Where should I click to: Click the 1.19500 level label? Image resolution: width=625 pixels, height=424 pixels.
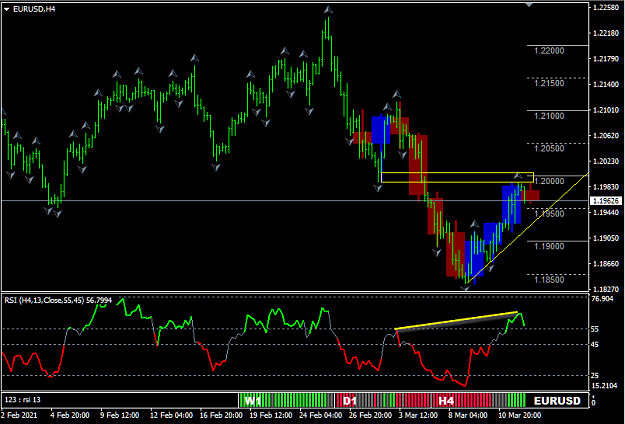pos(549,214)
